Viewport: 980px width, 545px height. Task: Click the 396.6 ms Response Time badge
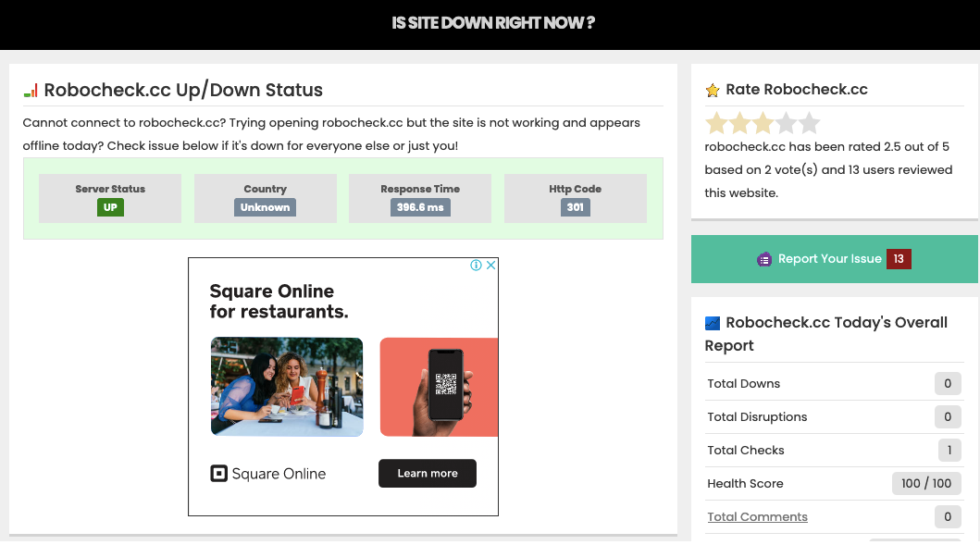(419, 207)
